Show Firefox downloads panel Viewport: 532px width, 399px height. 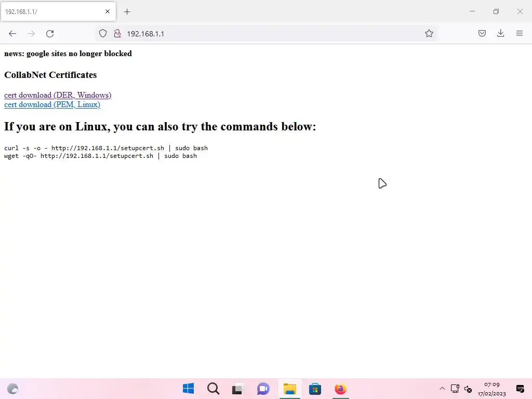click(x=500, y=33)
